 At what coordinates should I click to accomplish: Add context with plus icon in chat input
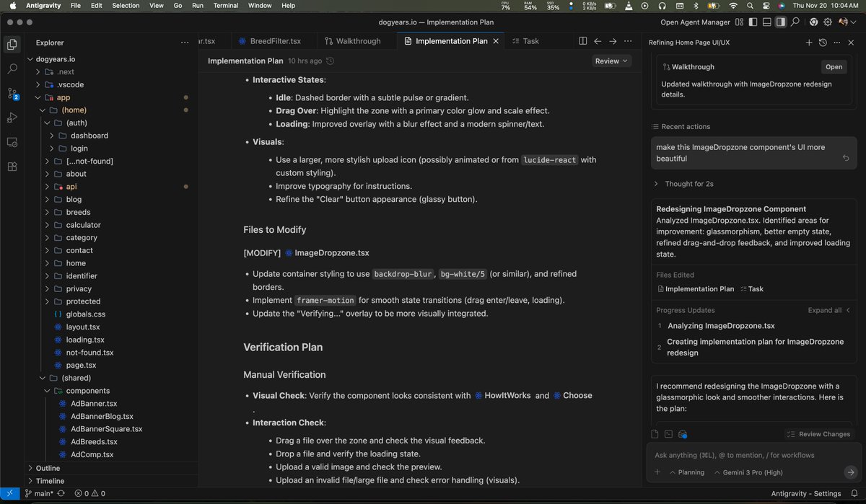pyautogui.click(x=657, y=472)
